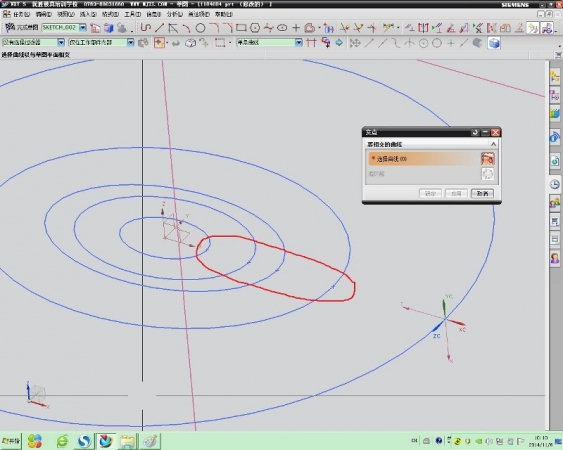Expand the arrow beside the rectangle selection icon

coord(230,43)
